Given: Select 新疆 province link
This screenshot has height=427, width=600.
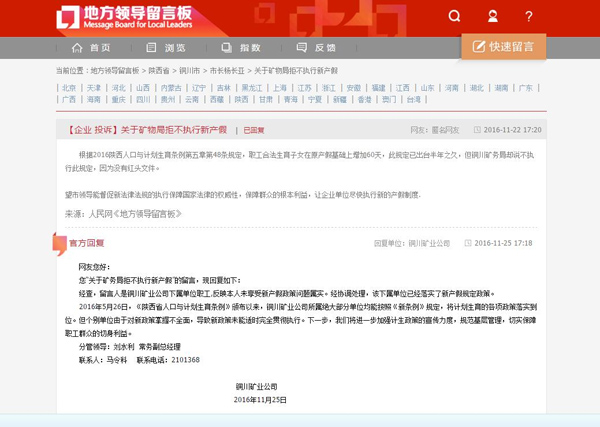Looking at the screenshot, I should tap(339, 99).
